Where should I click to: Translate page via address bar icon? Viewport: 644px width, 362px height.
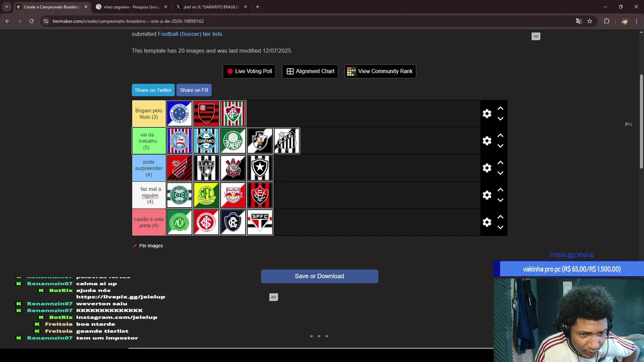[579, 21]
